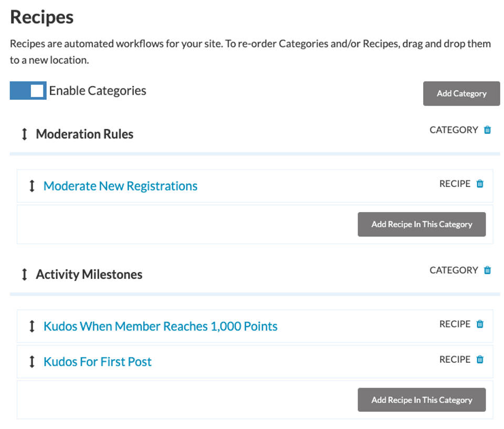This screenshot has height=429, width=504.
Task: Open Kudos When Member Reaches 1,000 Points
Action: 160,326
